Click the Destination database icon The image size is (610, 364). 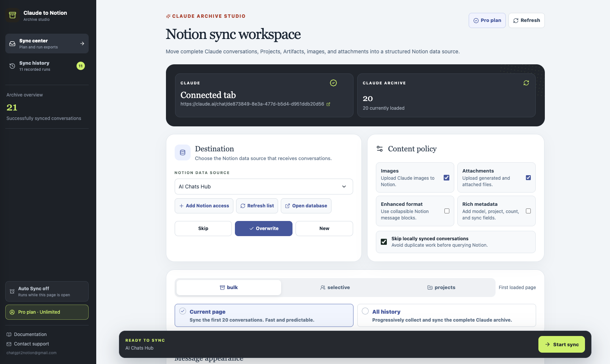click(183, 152)
